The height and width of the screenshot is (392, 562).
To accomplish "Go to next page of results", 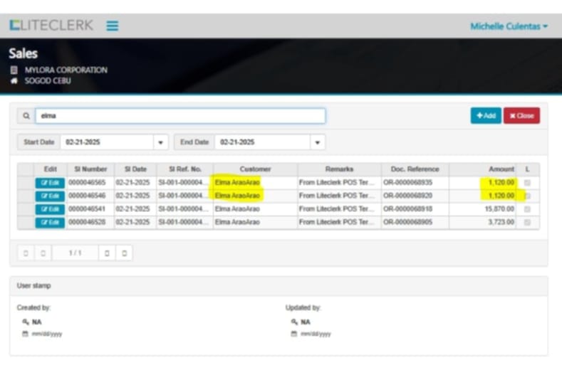I will pos(106,253).
